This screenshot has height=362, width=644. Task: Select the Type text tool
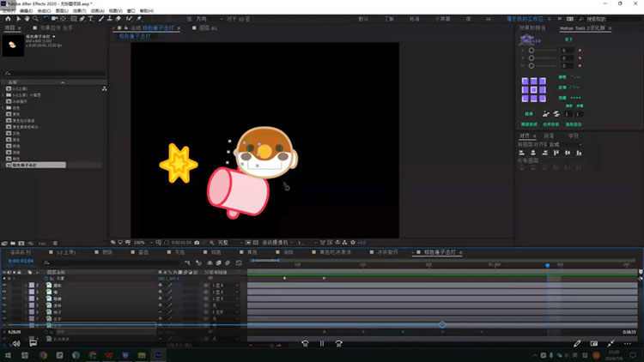pos(93,18)
